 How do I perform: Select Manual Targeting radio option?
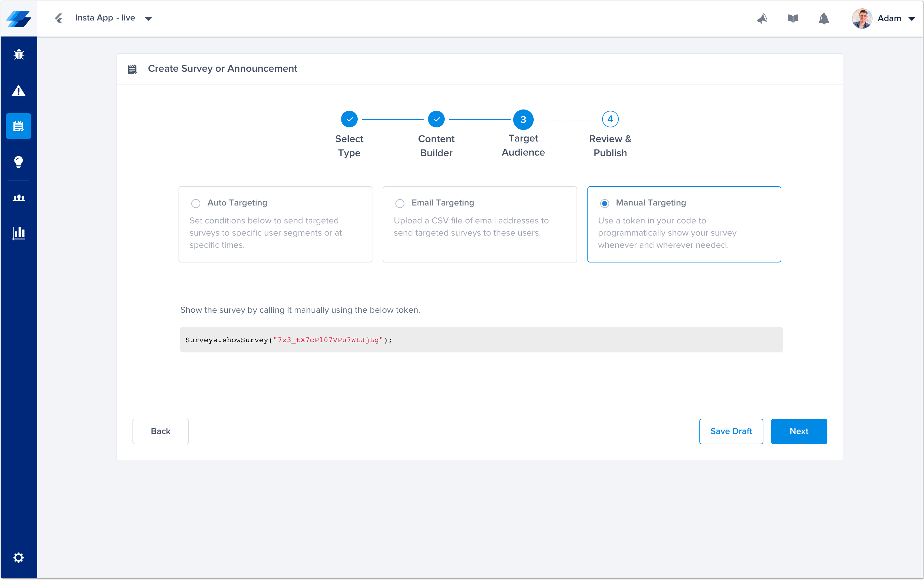[604, 203]
